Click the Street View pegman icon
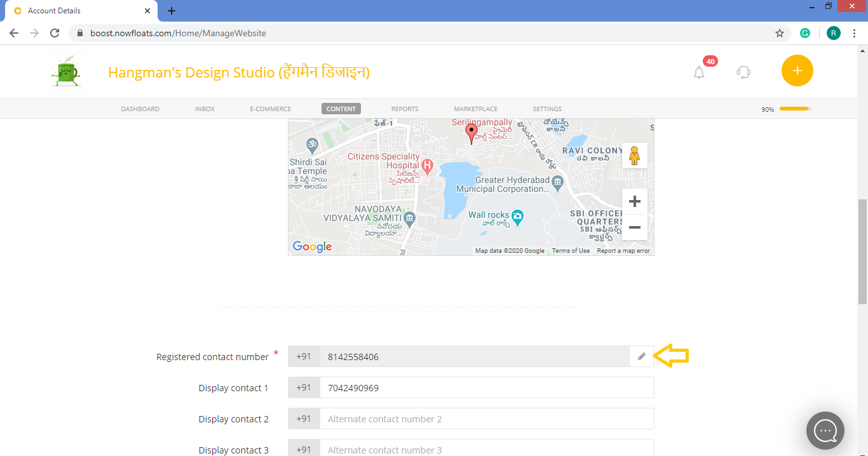Viewport: 868px width, 456px height. pyautogui.click(x=634, y=156)
